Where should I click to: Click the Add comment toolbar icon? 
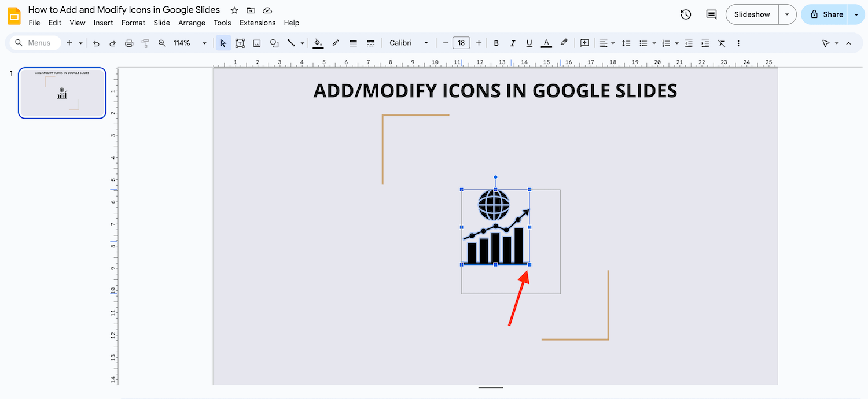[x=584, y=43]
